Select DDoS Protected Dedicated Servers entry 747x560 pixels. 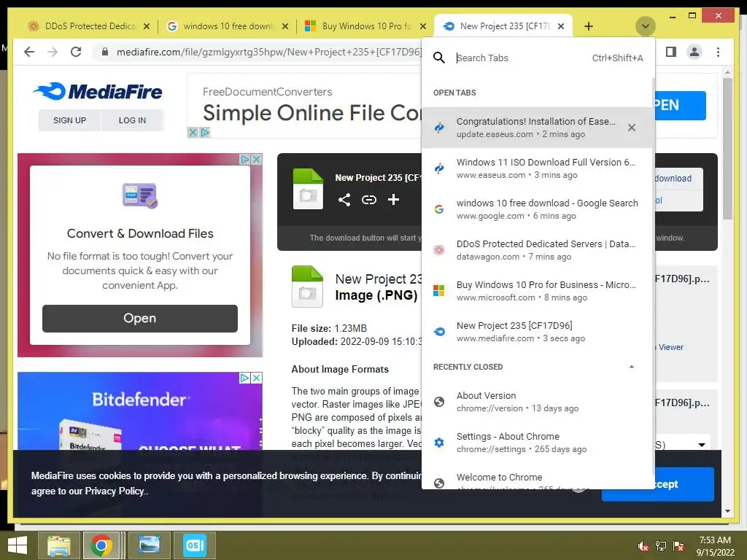click(x=537, y=250)
